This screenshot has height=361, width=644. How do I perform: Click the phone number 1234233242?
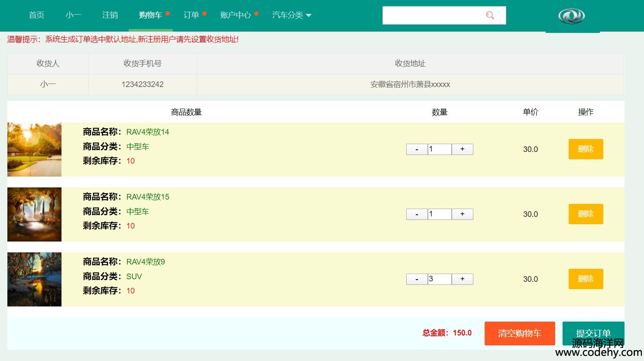(x=142, y=84)
